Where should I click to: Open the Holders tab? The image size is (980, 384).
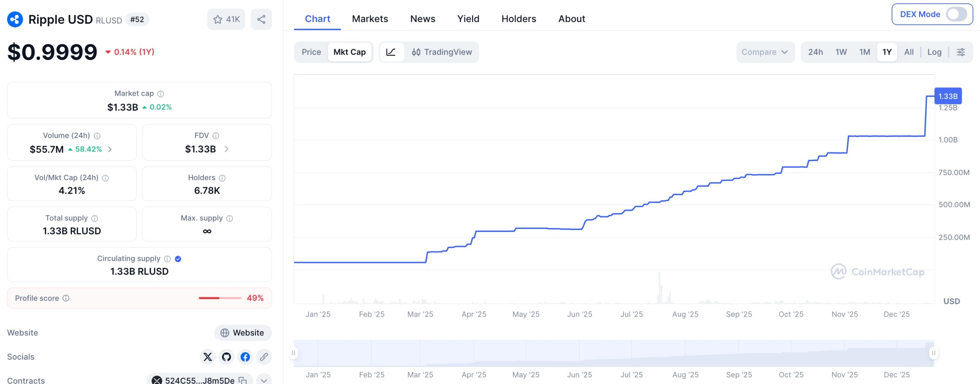click(519, 19)
